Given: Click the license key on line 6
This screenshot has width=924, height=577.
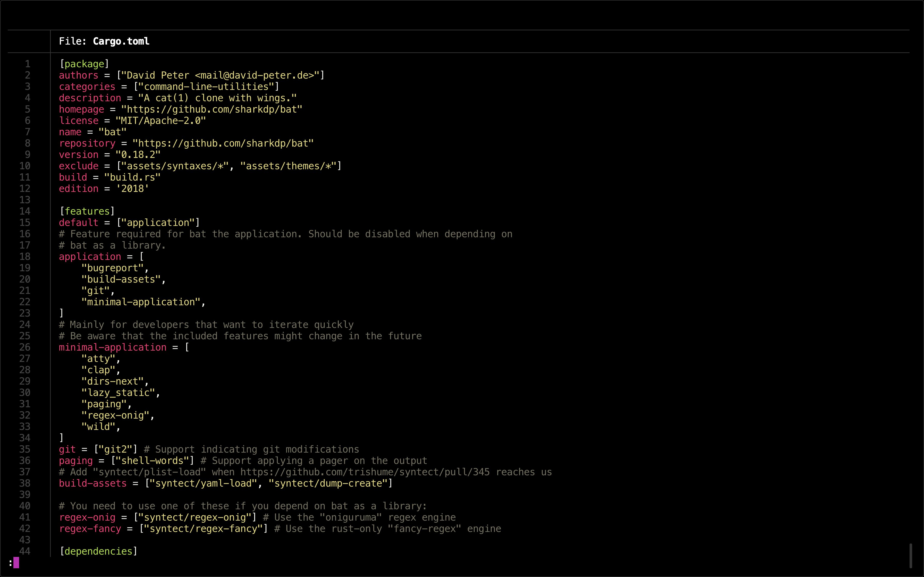Looking at the screenshot, I should point(79,121).
